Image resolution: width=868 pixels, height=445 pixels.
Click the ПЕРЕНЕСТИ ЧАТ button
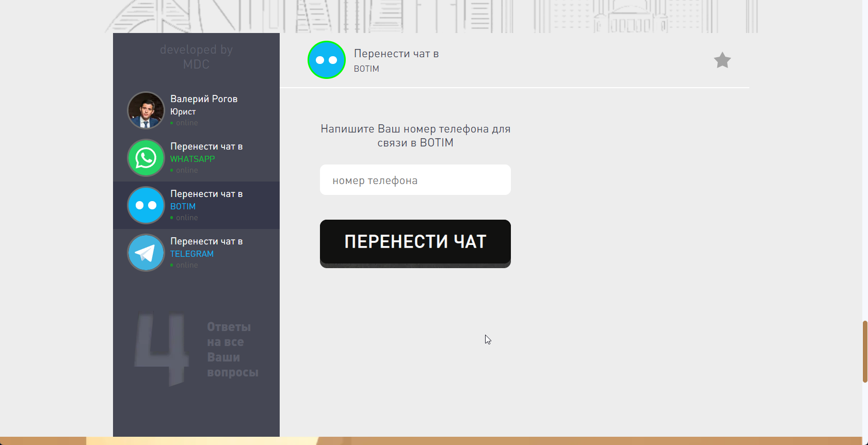coord(415,243)
